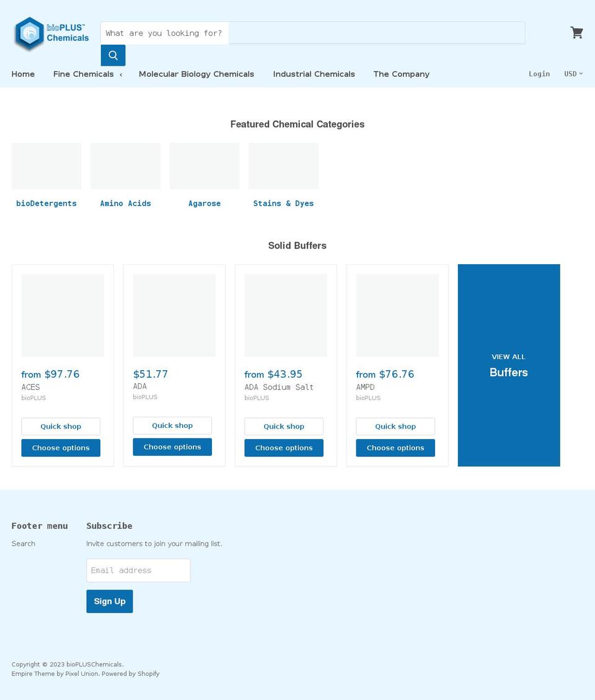The width and height of the screenshot is (595, 700).
Task: Open Molecular Biology Chemicals menu
Action: 196,74
